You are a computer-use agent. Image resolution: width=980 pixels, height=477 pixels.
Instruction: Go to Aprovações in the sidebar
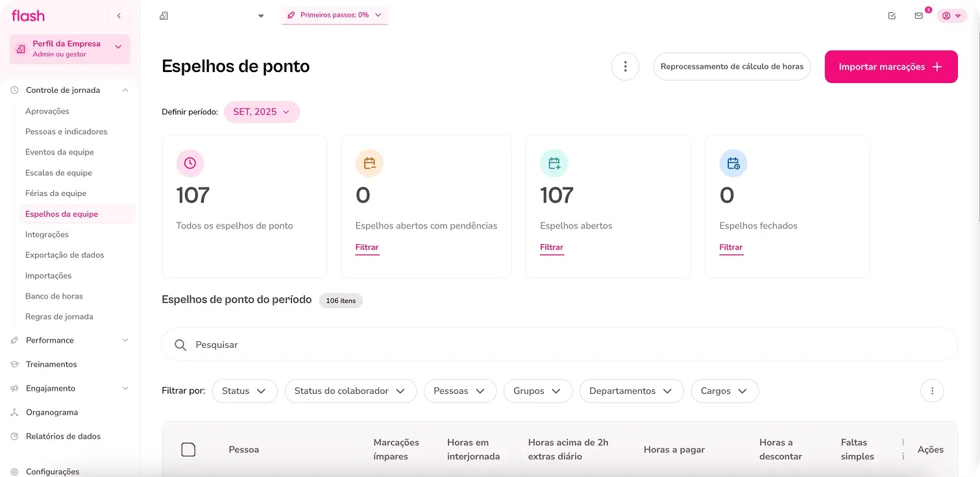click(47, 111)
